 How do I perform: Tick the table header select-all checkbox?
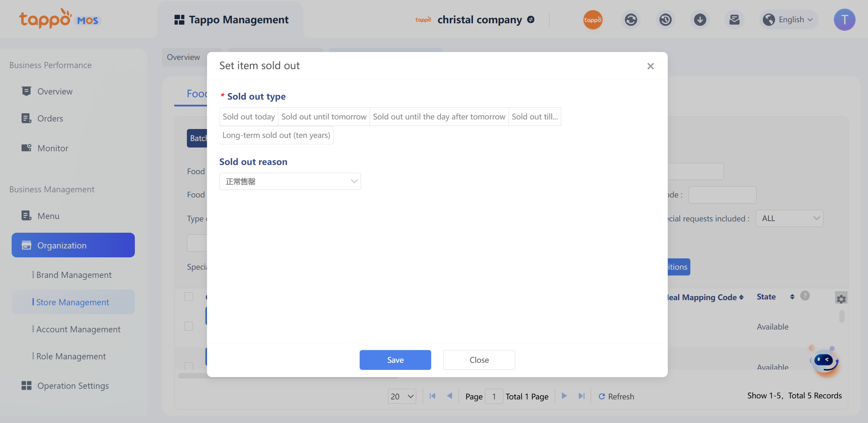[x=189, y=296]
